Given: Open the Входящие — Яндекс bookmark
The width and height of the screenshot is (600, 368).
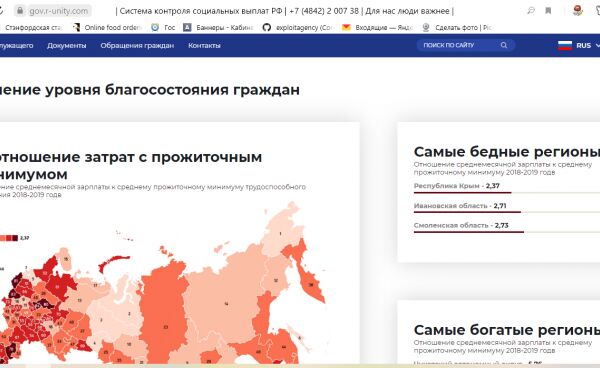Looking at the screenshot, I should (x=384, y=28).
